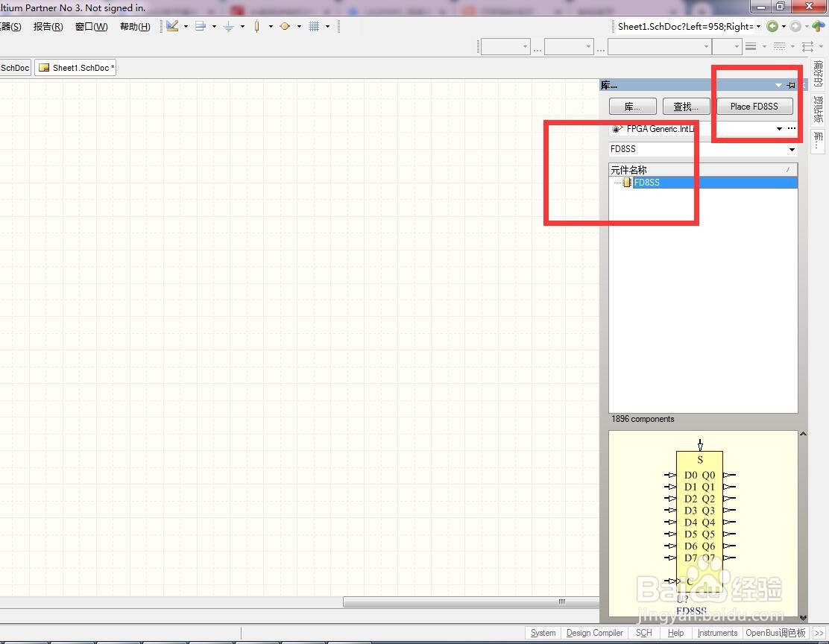
Task: Click the arrow style icon
Action: (807, 46)
